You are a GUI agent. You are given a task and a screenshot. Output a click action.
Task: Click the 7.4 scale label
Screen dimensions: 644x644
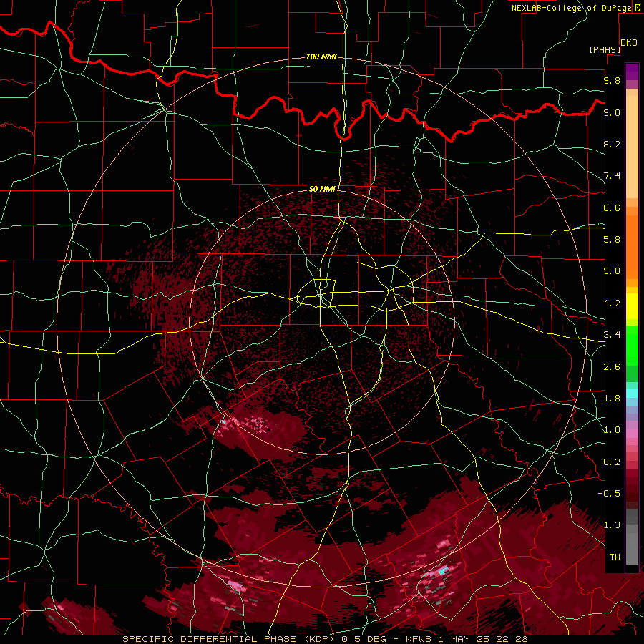click(612, 176)
